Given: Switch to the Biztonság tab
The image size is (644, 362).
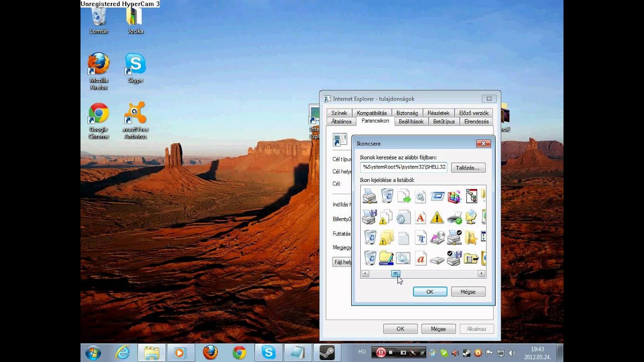Looking at the screenshot, I should coord(407,113).
